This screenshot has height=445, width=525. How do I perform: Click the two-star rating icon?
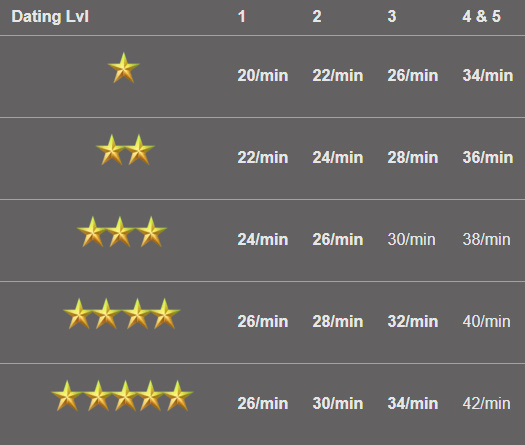(125, 150)
